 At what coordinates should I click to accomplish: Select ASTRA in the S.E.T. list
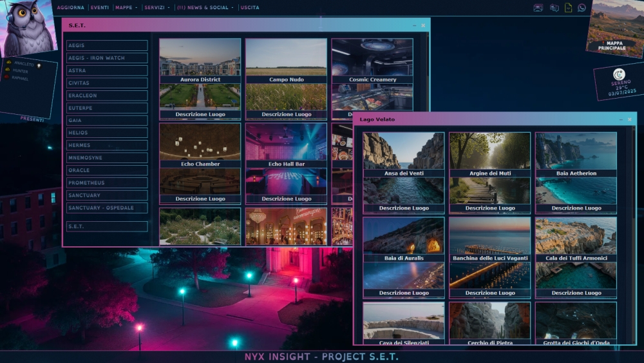[x=107, y=70]
